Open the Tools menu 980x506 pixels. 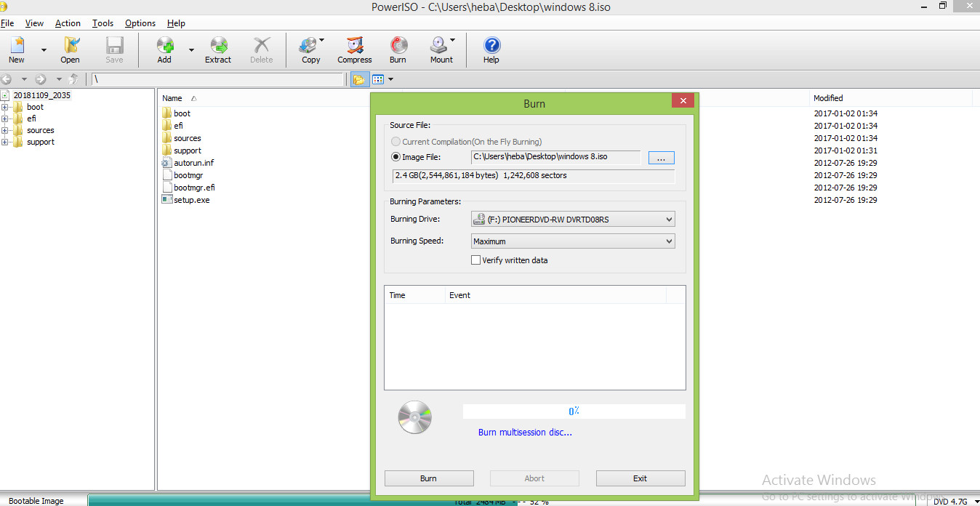pyautogui.click(x=103, y=23)
